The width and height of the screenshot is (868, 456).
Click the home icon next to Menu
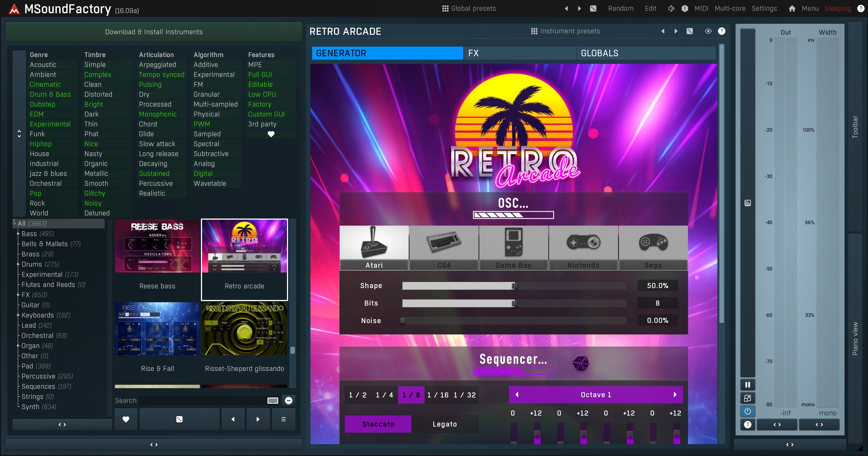coord(792,8)
